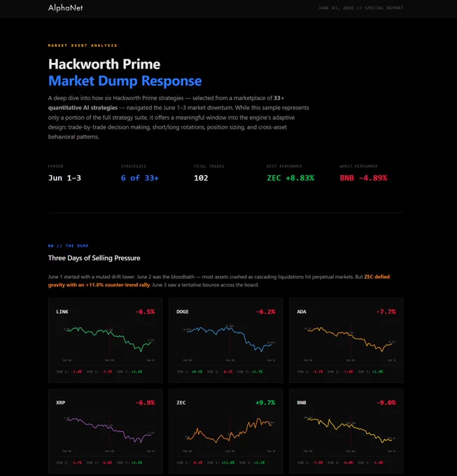Click XRP's Jun 3 '+2.5%' value
The image size is (457, 476).
coord(136,463)
